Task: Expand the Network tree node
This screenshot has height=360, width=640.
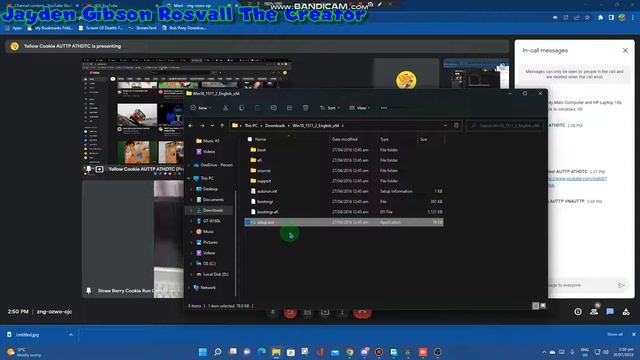Action: pyautogui.click(x=189, y=288)
